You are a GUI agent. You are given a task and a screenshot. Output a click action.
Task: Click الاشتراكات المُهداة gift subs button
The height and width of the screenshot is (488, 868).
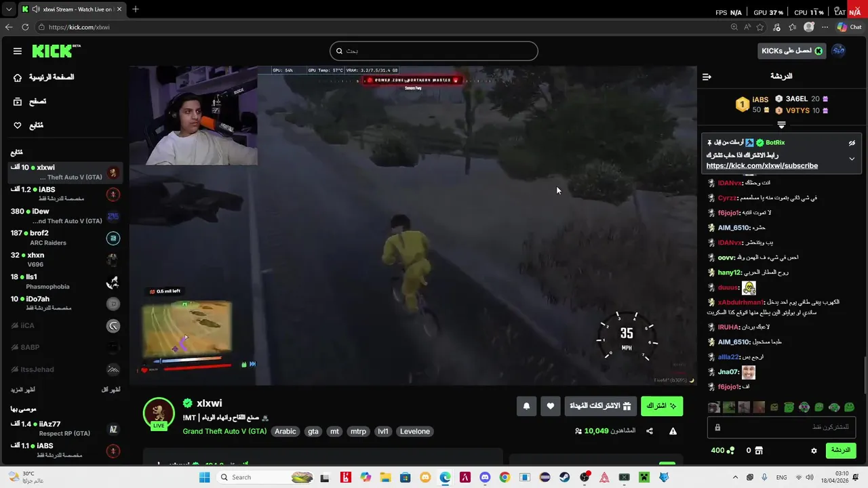(x=600, y=406)
